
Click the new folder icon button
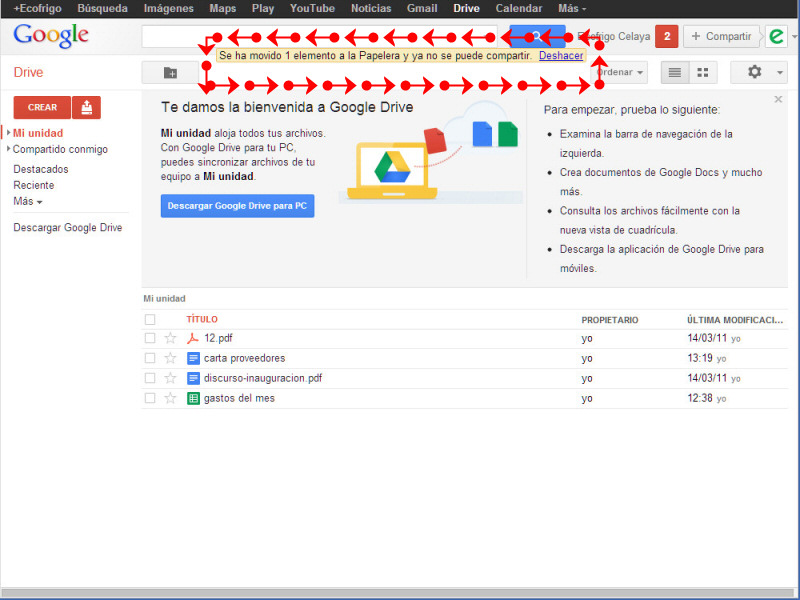(170, 73)
